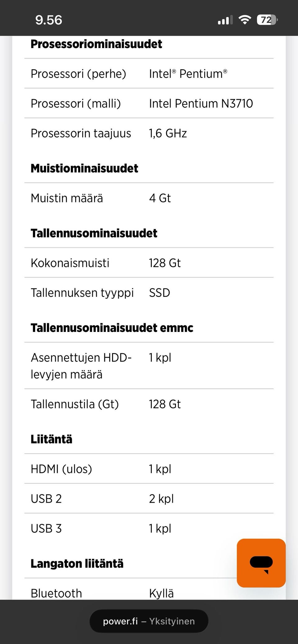Tap the battery level indicator
Screen dimensions: 298x644
[267, 20]
